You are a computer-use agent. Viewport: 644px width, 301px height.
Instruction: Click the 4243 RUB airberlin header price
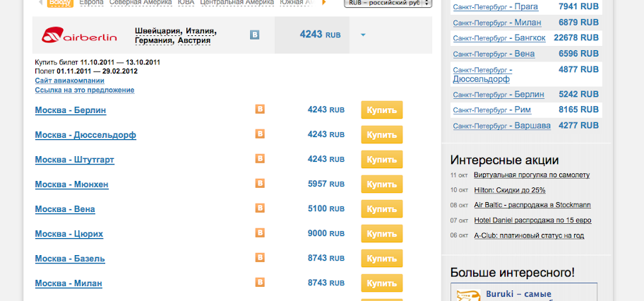[320, 35]
